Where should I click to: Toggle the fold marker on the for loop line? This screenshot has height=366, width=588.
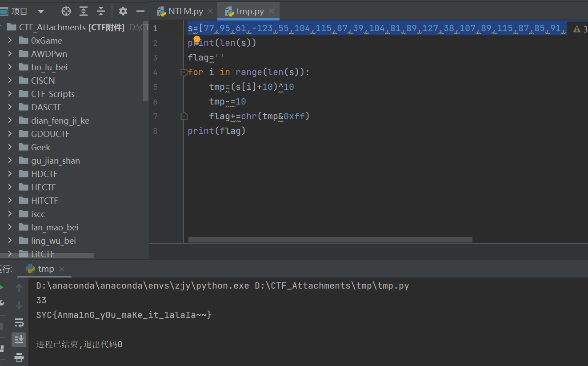click(x=184, y=72)
